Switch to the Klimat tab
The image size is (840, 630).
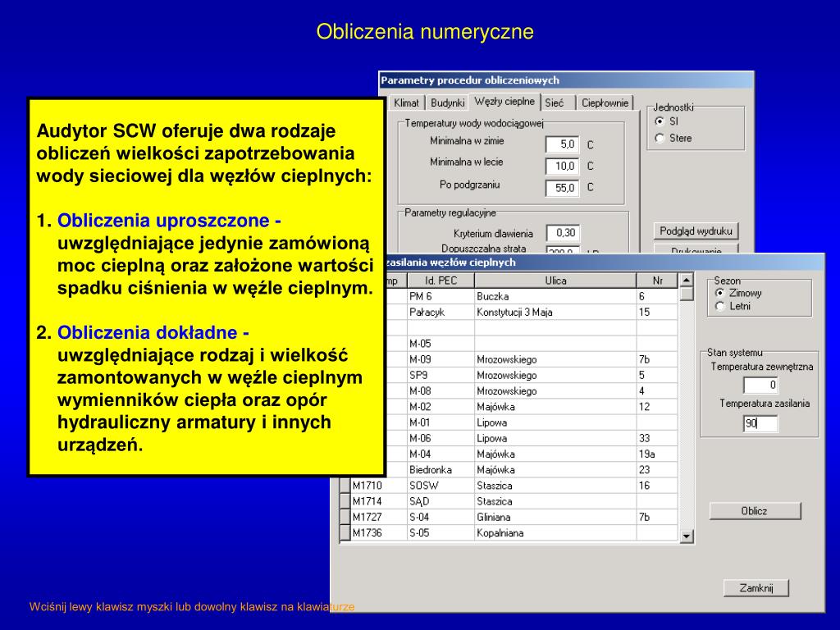coord(406,103)
